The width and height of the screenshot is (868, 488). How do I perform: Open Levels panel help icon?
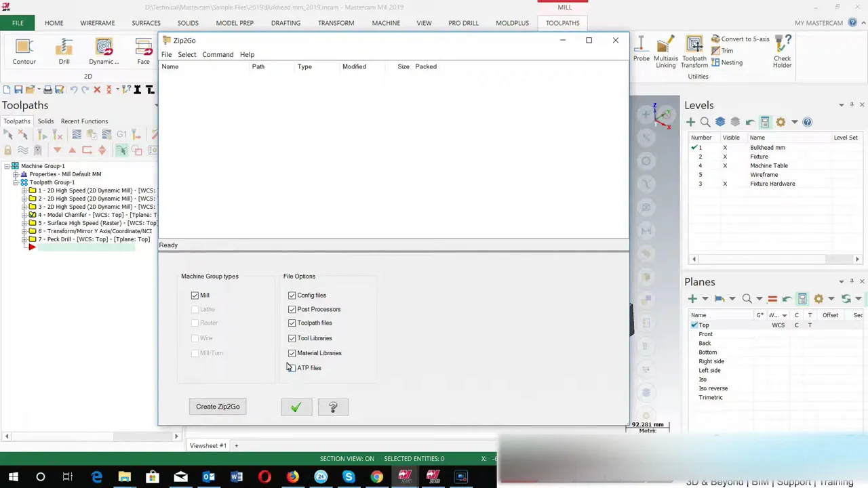point(807,122)
